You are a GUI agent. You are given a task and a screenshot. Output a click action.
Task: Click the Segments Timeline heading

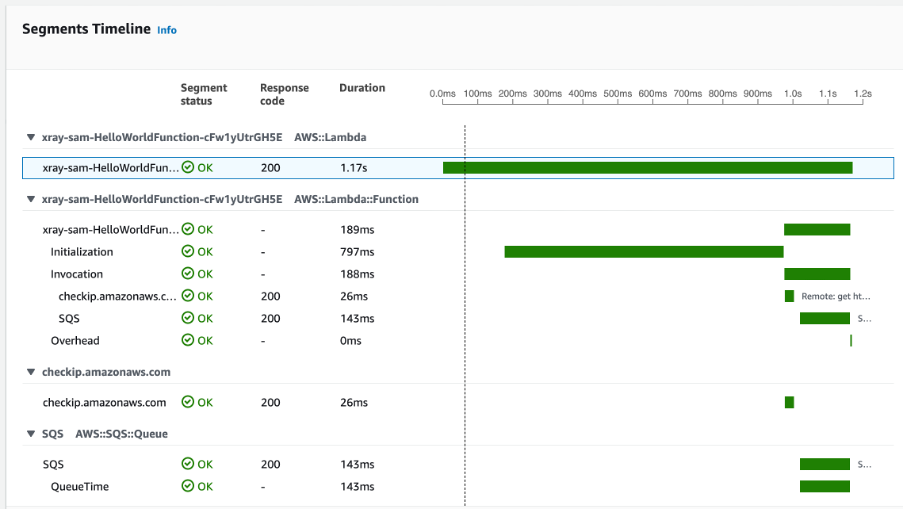click(x=86, y=29)
